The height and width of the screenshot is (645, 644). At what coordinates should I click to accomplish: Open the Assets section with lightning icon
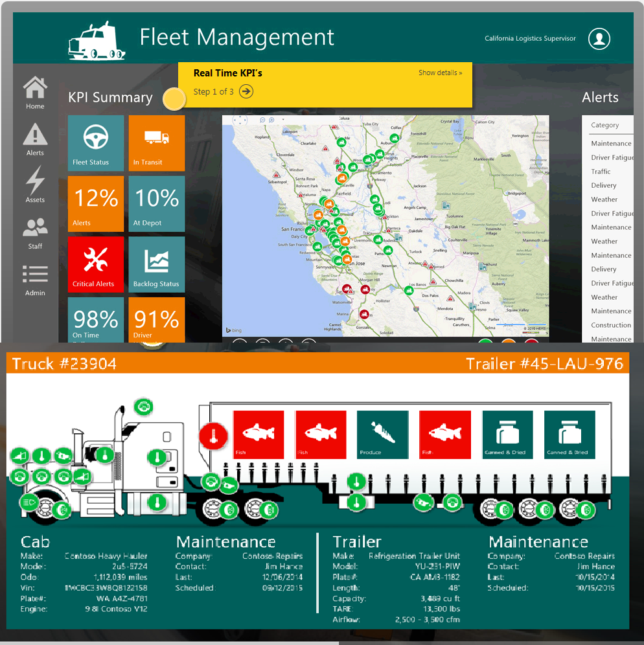click(35, 185)
